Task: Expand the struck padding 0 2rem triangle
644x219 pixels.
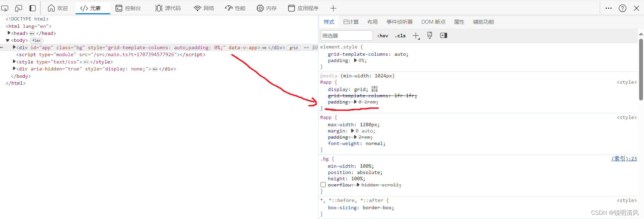Action: coord(355,102)
